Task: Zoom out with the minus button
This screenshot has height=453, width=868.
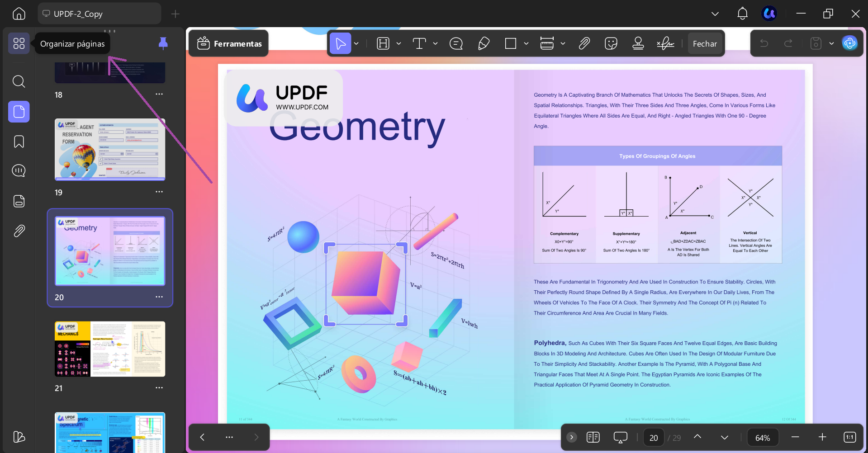Action: 795,437
